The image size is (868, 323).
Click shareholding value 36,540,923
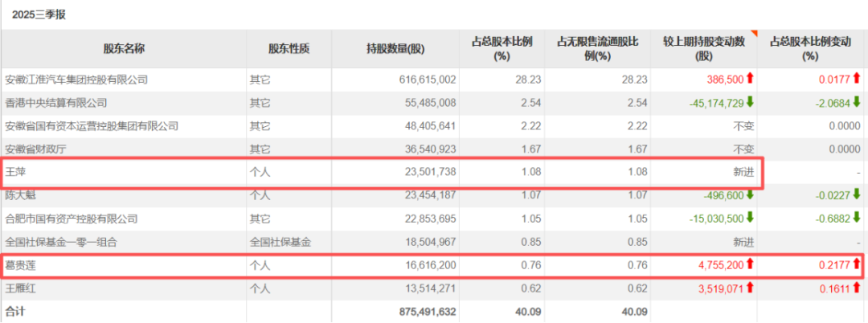429,149
